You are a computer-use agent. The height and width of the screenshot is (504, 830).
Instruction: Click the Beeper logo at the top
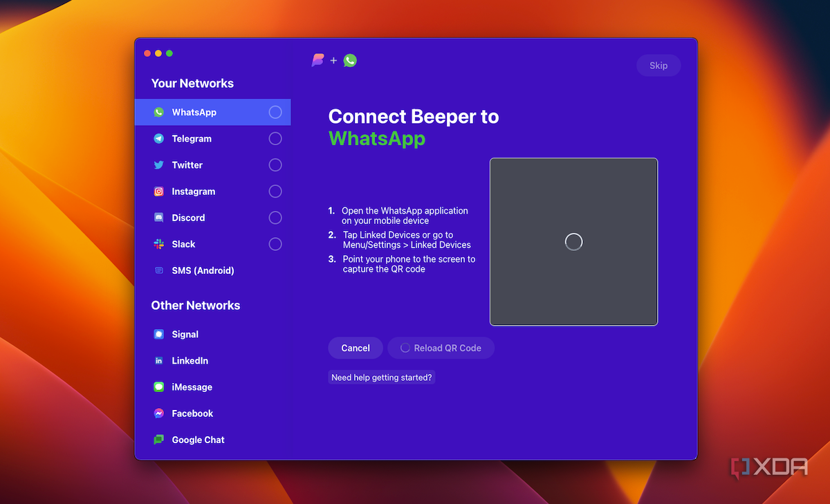click(318, 60)
